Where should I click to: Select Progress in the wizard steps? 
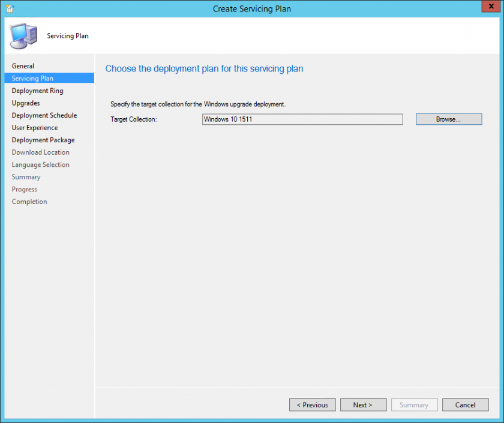(24, 189)
